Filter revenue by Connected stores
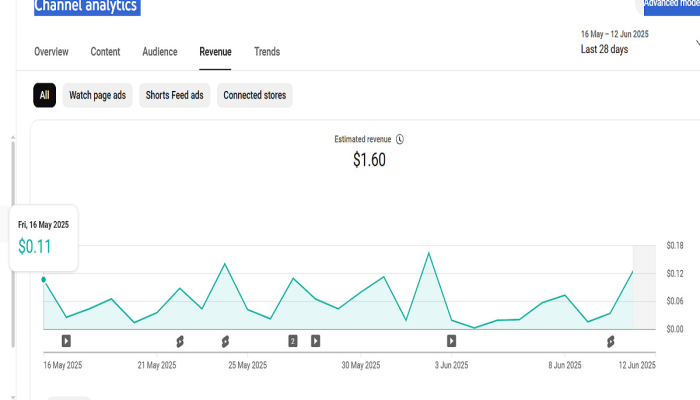 (x=254, y=95)
